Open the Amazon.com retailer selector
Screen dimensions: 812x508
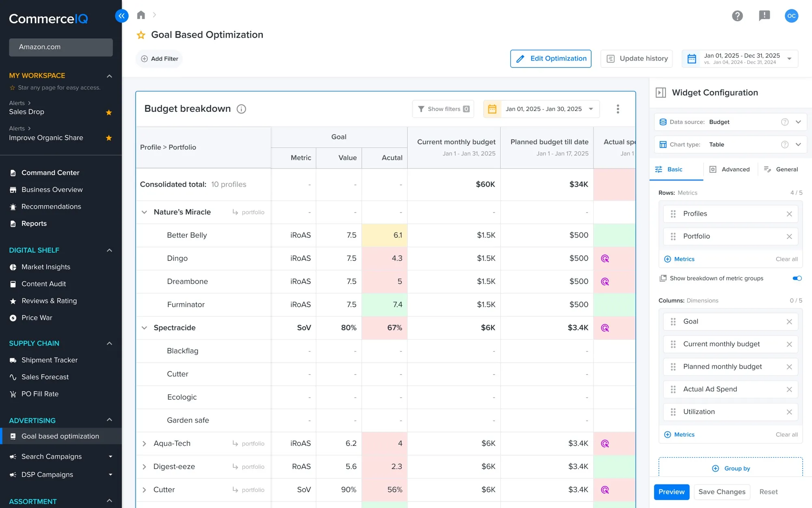(x=61, y=47)
